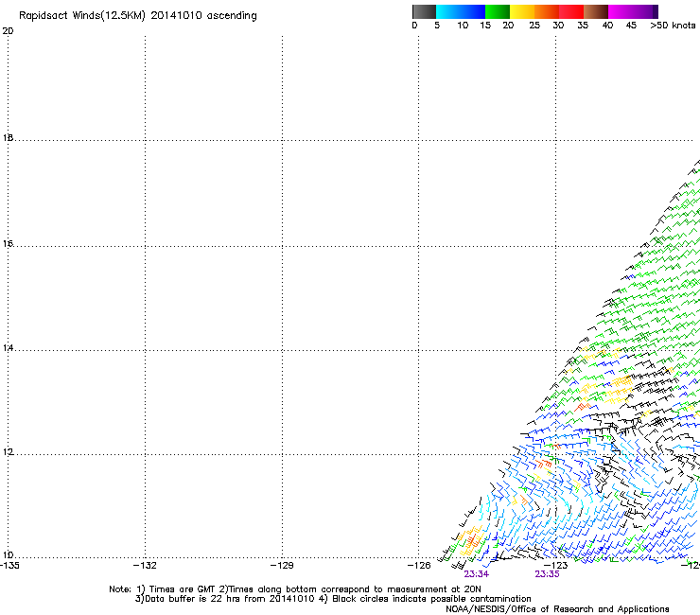Click the longitude label '-135'
The width and height of the screenshot is (700, 615).
pos(9,566)
